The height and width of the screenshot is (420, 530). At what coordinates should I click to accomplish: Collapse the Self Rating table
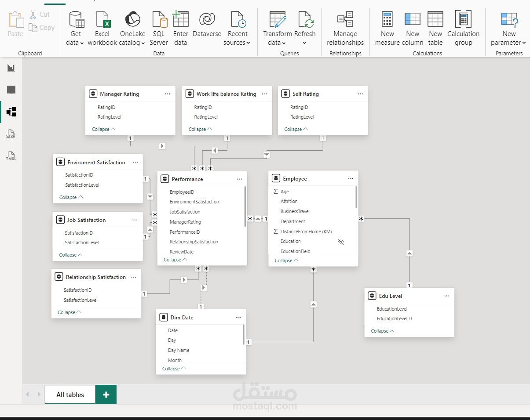(x=296, y=129)
